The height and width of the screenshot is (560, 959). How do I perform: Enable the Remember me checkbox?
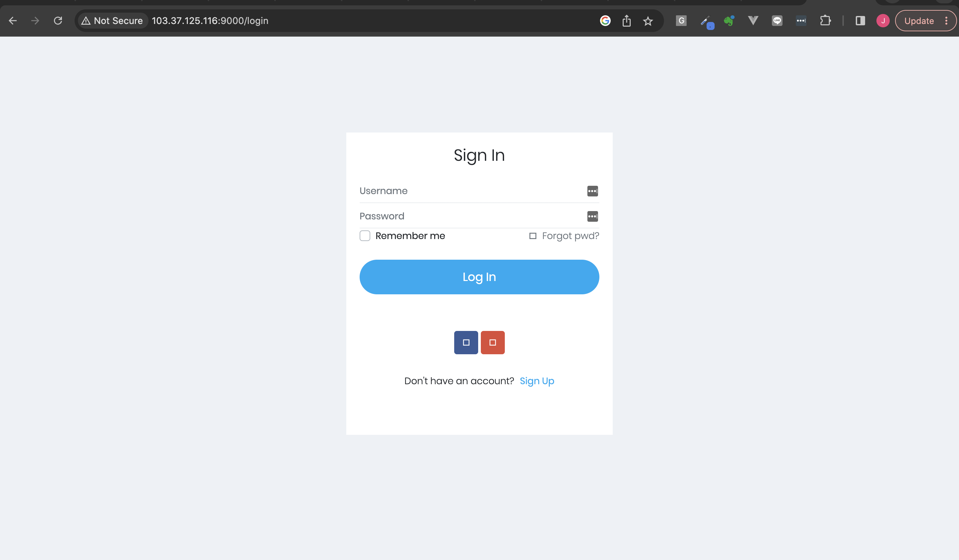(x=365, y=236)
